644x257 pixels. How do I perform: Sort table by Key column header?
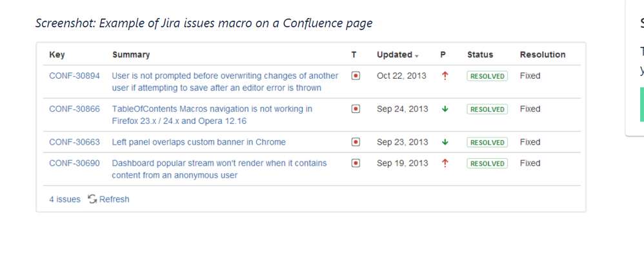click(57, 55)
